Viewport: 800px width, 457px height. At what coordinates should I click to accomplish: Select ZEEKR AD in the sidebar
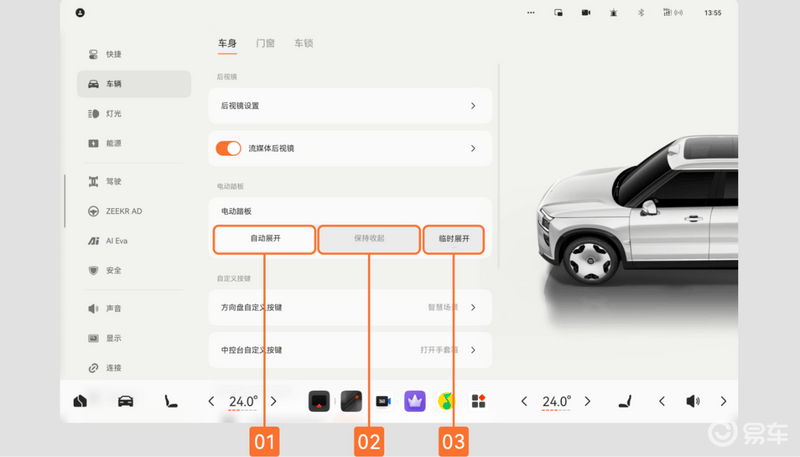click(123, 211)
